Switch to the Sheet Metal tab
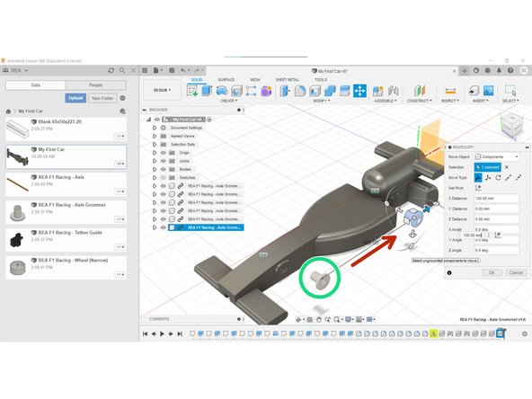532x399 pixels. tap(288, 80)
